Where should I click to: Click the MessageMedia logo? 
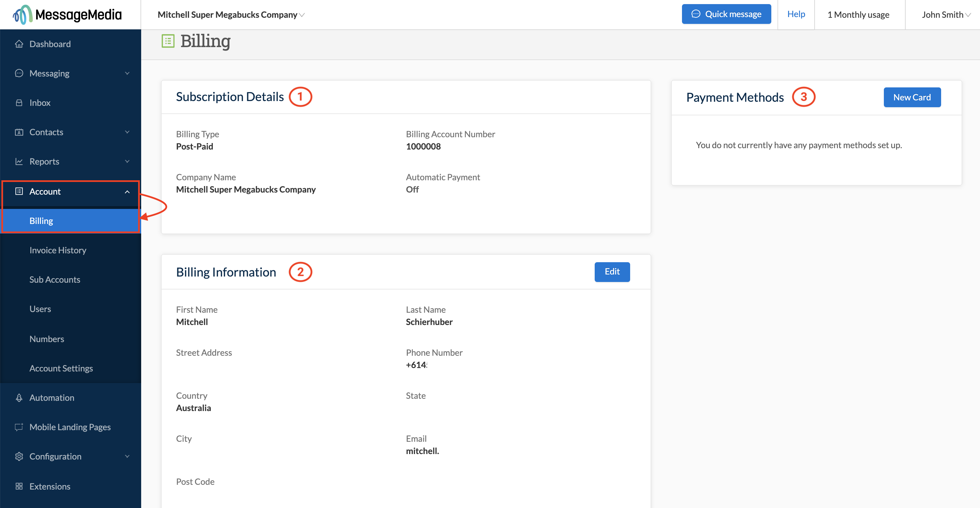click(65, 14)
